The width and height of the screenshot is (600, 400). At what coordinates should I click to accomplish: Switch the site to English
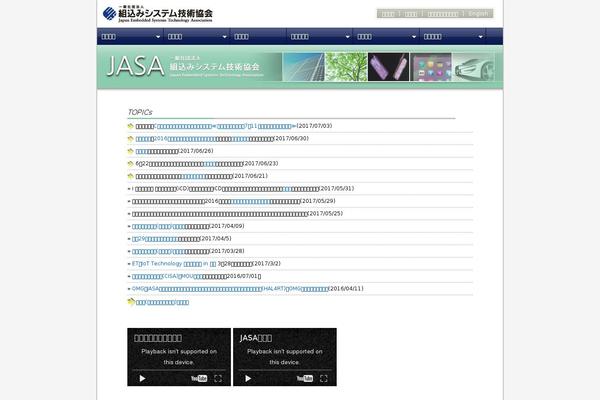click(x=479, y=14)
